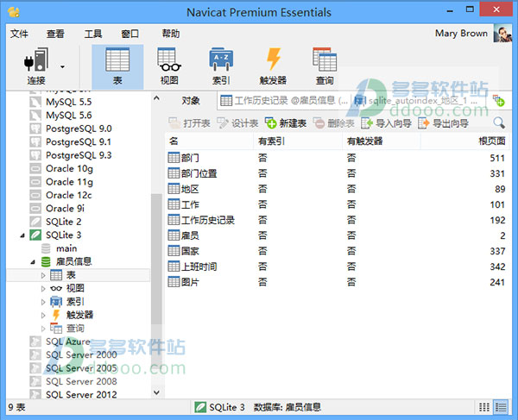The width and height of the screenshot is (518, 420).
Task: Switch to icon grid view mode
Action: [x=484, y=407]
